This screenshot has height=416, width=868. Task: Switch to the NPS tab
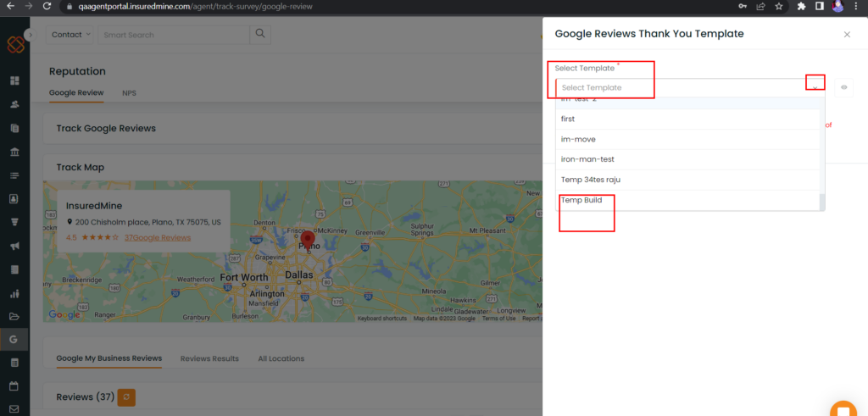129,93
